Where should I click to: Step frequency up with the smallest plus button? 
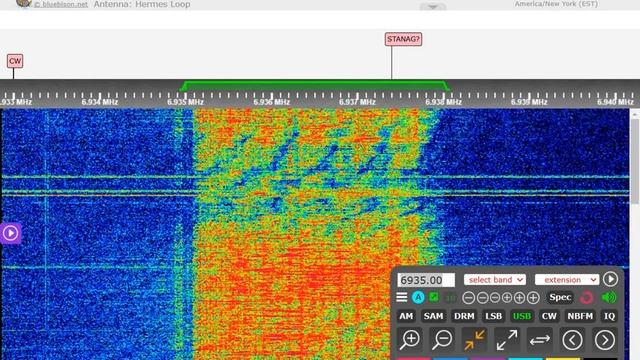click(507, 298)
